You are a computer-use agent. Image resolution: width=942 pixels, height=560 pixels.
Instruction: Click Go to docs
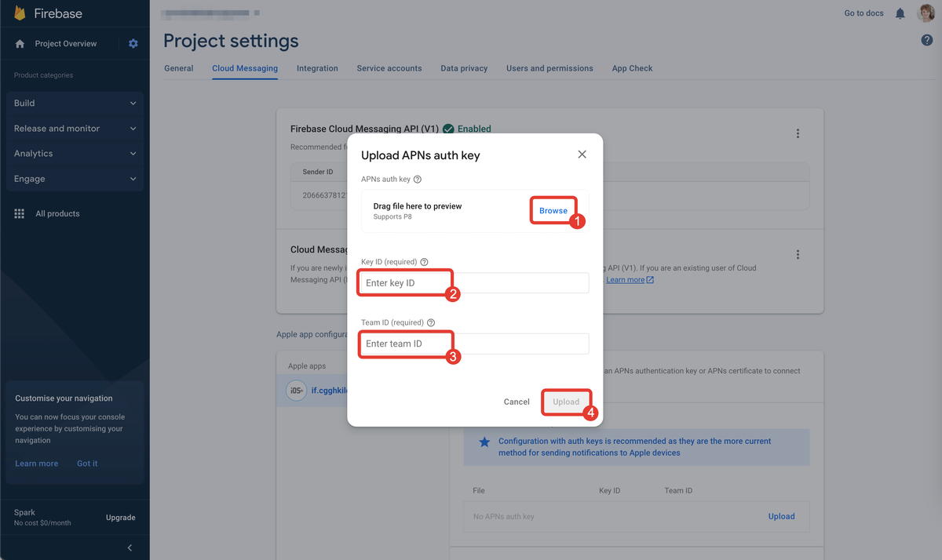click(x=863, y=13)
